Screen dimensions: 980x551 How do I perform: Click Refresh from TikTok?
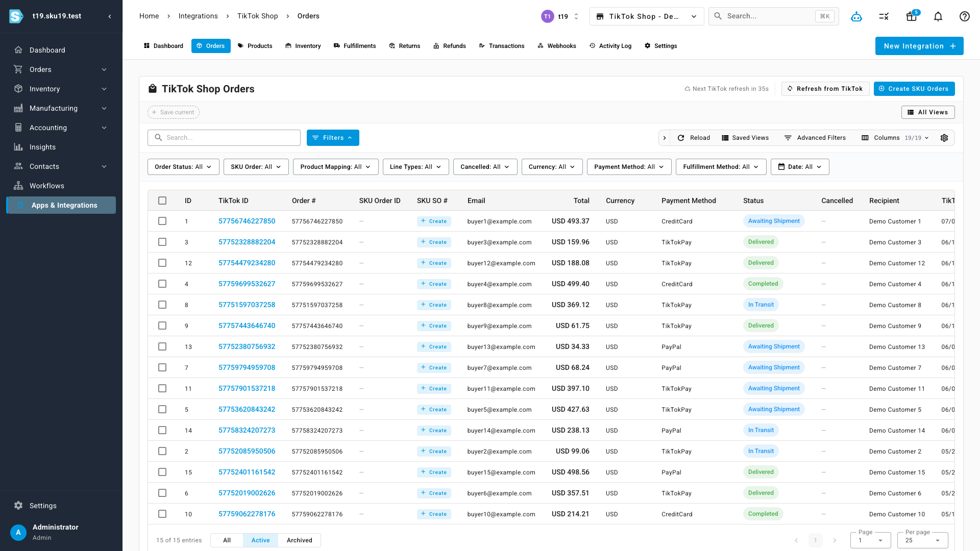[x=825, y=89]
